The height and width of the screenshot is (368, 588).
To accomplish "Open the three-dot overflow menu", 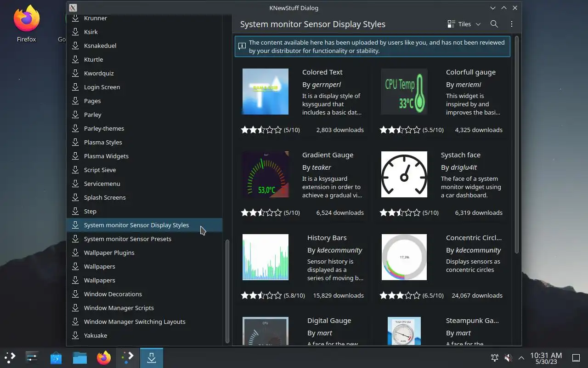I will [512, 24].
